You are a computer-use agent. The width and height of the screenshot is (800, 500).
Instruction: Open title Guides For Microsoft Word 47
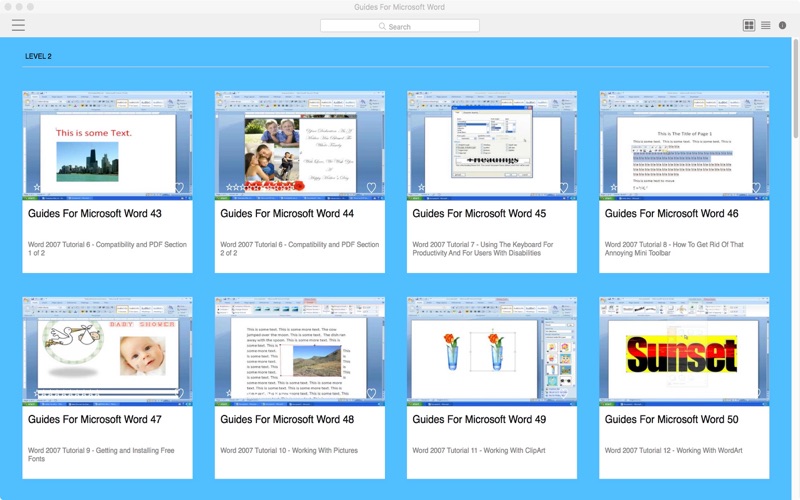94,419
